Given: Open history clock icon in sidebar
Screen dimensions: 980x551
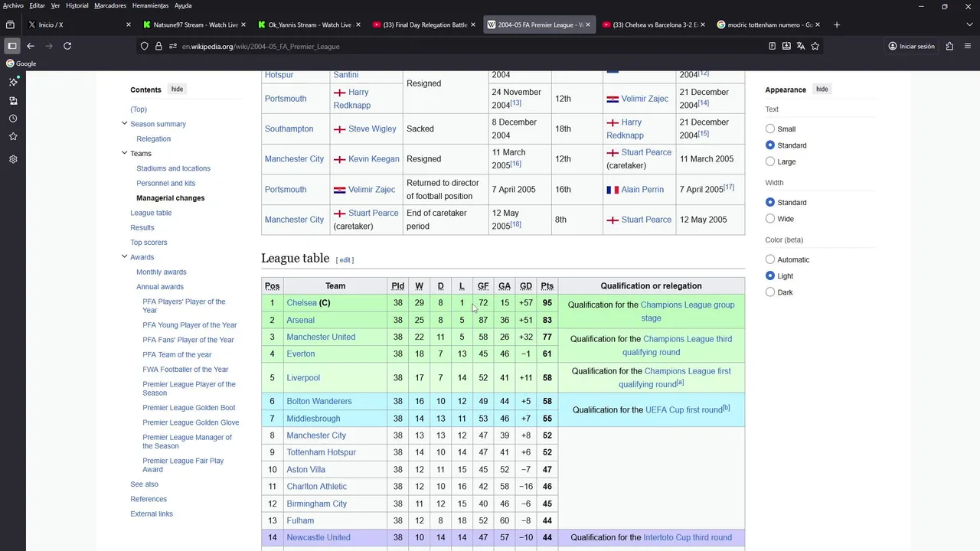Looking at the screenshot, I should 13,119.
